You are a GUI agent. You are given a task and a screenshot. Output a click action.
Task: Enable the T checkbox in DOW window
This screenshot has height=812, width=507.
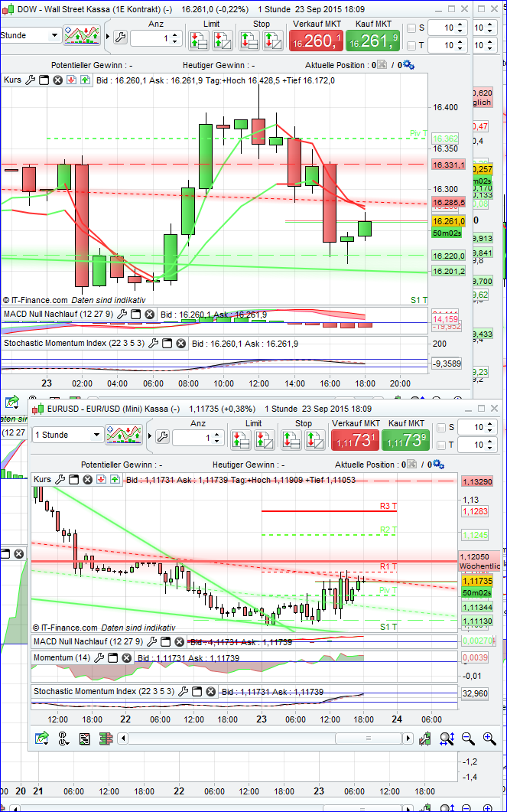point(411,46)
